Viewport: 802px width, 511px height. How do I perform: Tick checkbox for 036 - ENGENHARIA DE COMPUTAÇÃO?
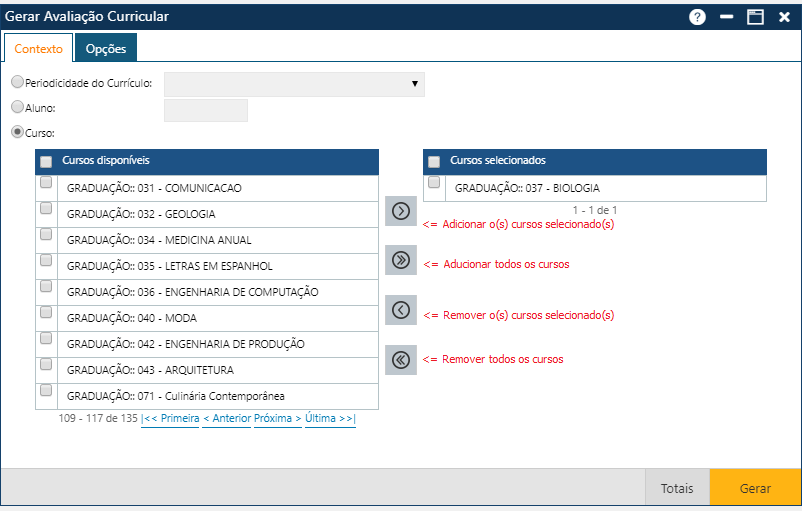click(46, 286)
